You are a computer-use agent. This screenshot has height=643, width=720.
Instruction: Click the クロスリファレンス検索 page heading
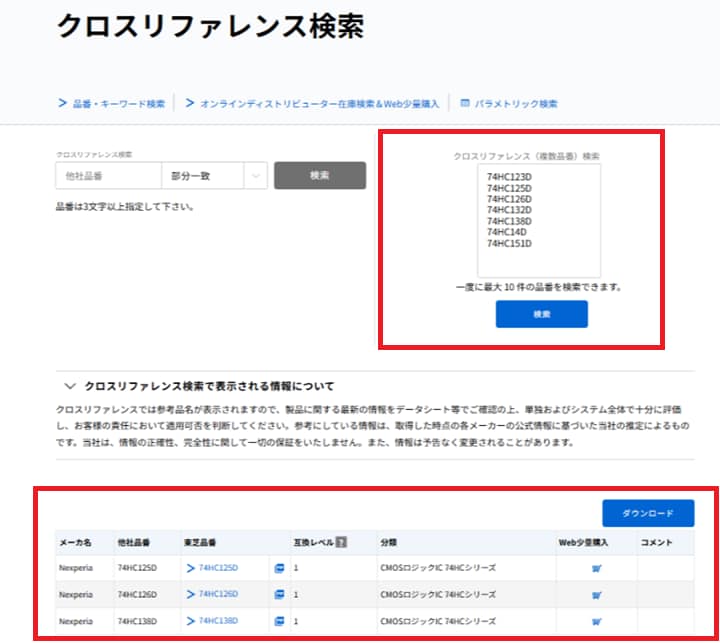pyautogui.click(x=210, y=26)
